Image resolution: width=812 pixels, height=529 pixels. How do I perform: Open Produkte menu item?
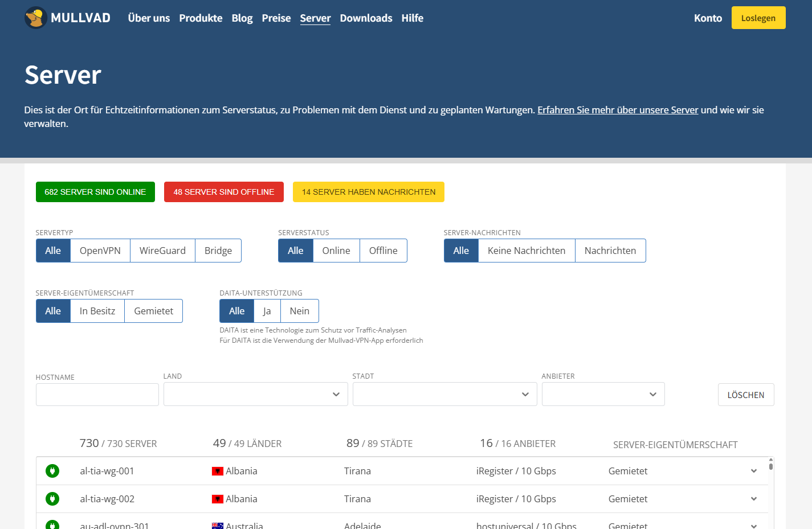click(x=201, y=18)
